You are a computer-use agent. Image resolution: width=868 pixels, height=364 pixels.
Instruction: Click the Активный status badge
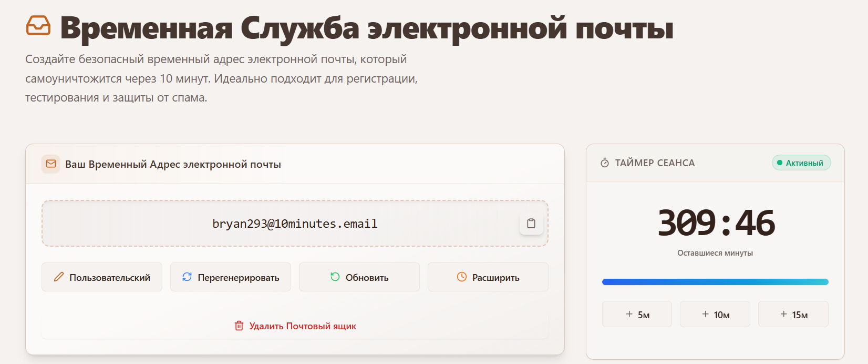coord(801,163)
